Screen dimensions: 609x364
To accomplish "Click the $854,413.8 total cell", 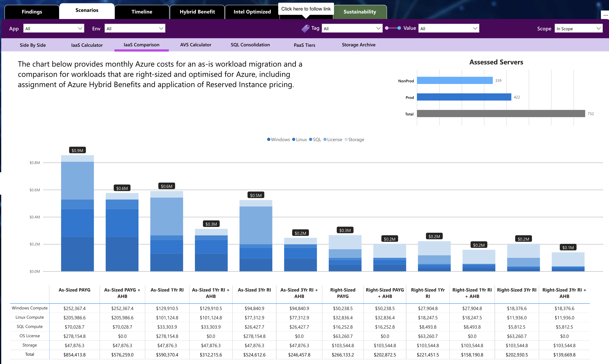I will pyautogui.click(x=75, y=355).
